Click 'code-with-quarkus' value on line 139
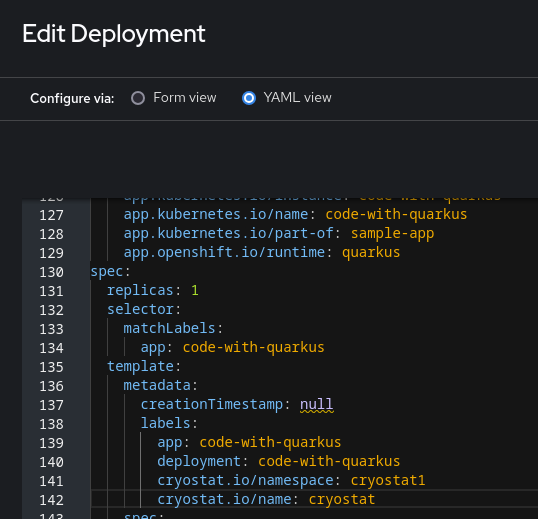The height and width of the screenshot is (519, 538). click(270, 442)
